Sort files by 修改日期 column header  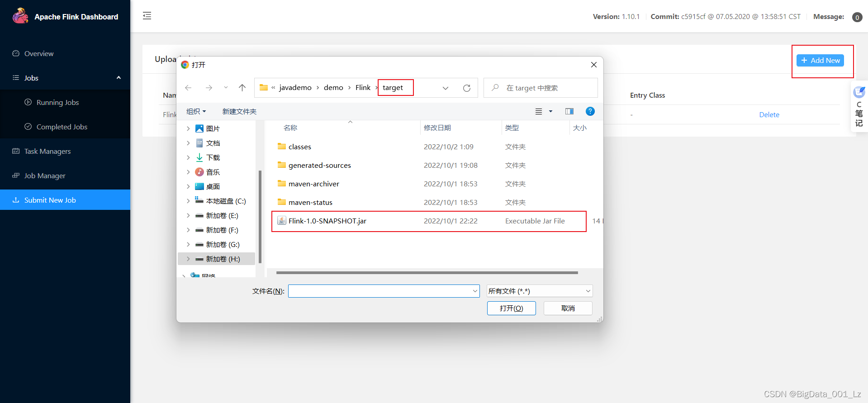(x=437, y=128)
